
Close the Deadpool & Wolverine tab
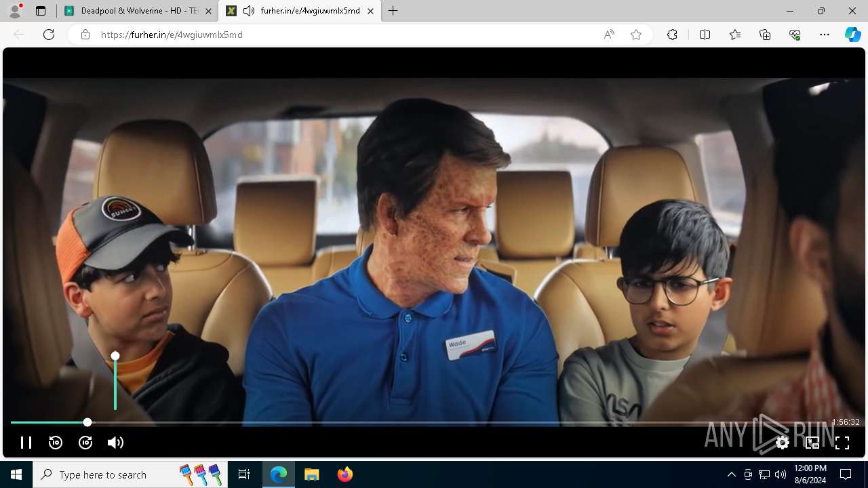[x=208, y=11]
